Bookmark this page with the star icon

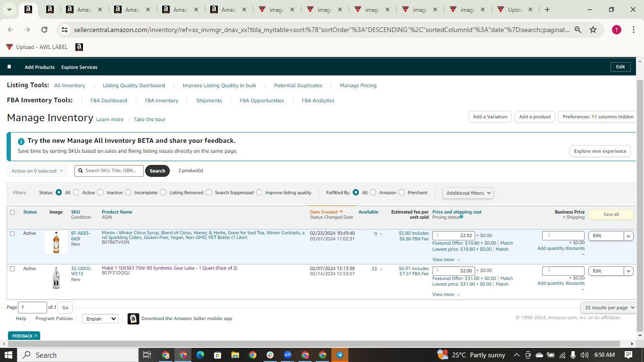click(593, 30)
